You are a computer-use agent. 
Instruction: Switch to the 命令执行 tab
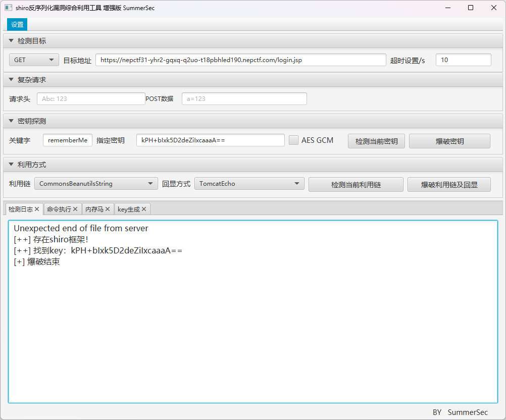click(59, 209)
